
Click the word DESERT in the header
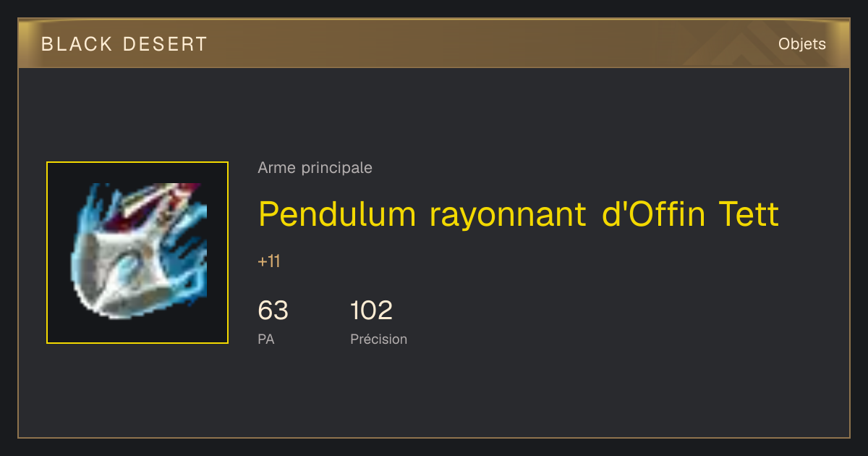(x=165, y=44)
